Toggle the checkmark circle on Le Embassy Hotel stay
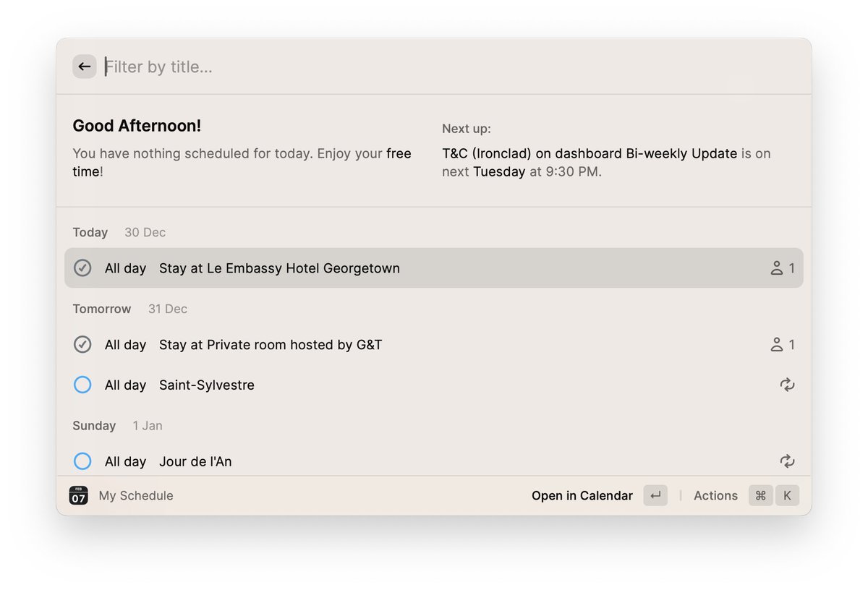Viewport: 868px width, 590px height. (82, 268)
